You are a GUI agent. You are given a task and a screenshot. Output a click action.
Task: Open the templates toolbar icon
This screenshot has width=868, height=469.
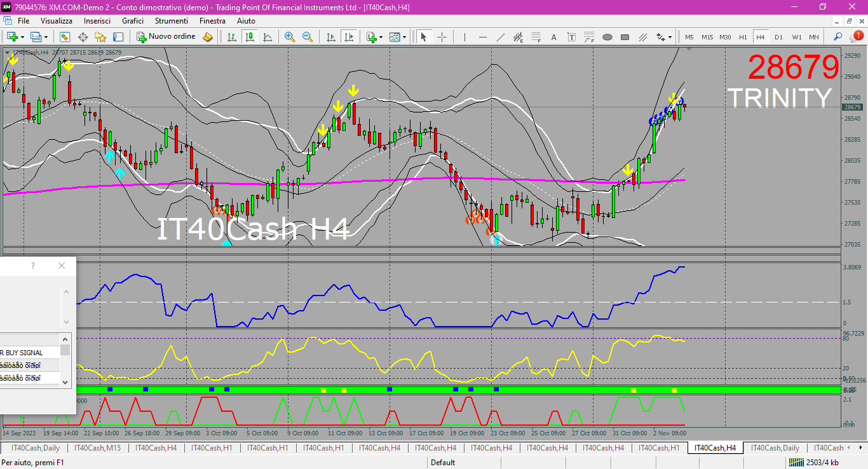point(395,37)
